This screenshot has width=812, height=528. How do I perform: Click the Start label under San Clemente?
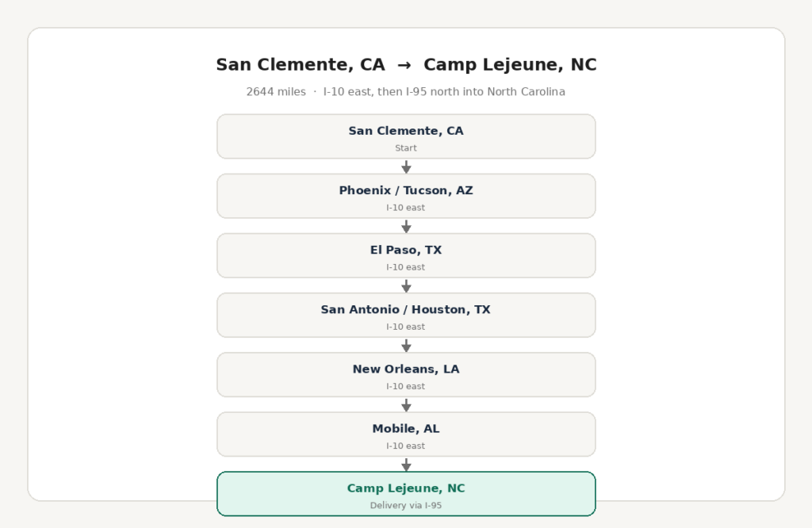[405, 148]
